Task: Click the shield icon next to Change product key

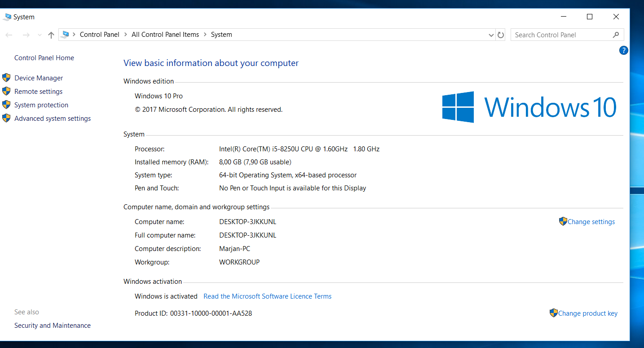Action: pos(554,313)
